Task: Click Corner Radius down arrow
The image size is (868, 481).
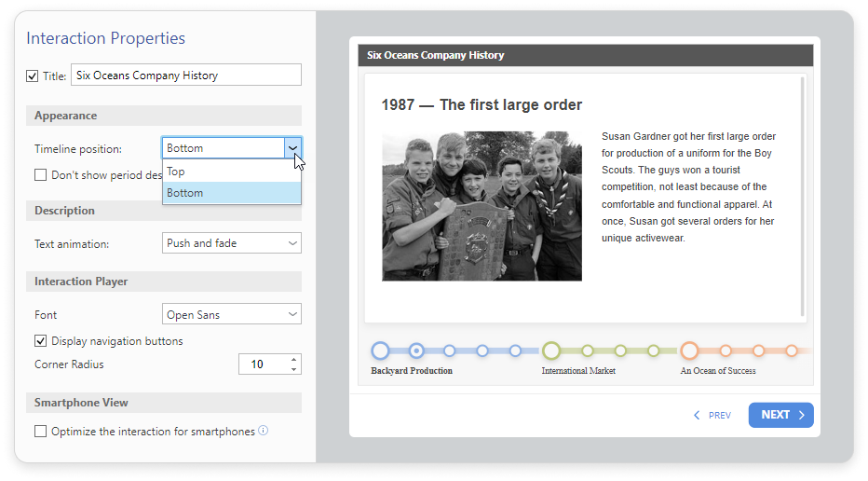Action: point(294,369)
